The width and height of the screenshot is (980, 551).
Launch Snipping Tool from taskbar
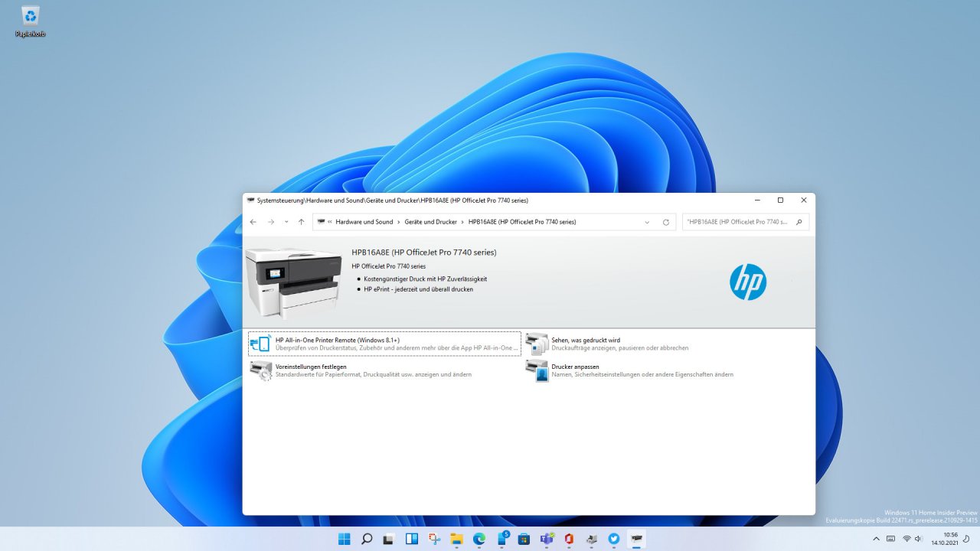(x=434, y=539)
